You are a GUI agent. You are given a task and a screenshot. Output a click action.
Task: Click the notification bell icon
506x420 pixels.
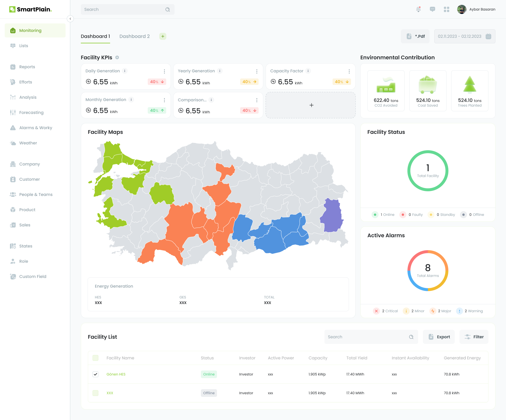[418, 9]
